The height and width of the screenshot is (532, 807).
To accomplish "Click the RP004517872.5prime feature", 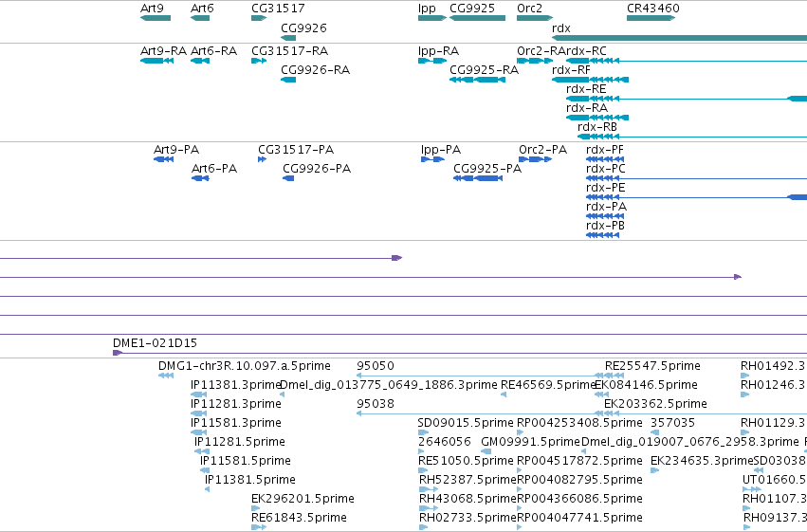I will click(520, 470).
